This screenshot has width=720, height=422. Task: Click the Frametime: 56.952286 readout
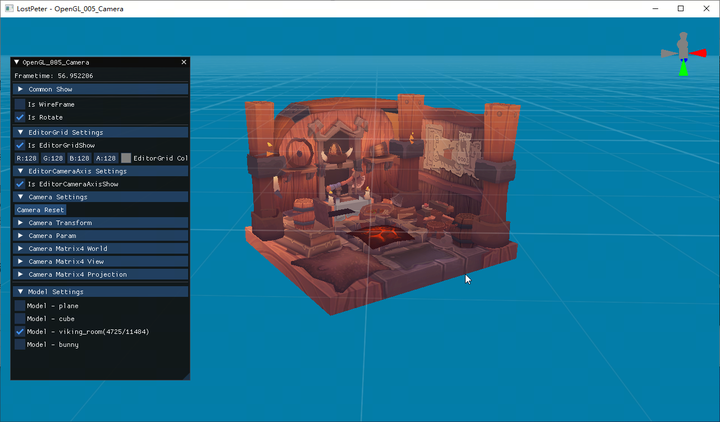[x=54, y=76]
